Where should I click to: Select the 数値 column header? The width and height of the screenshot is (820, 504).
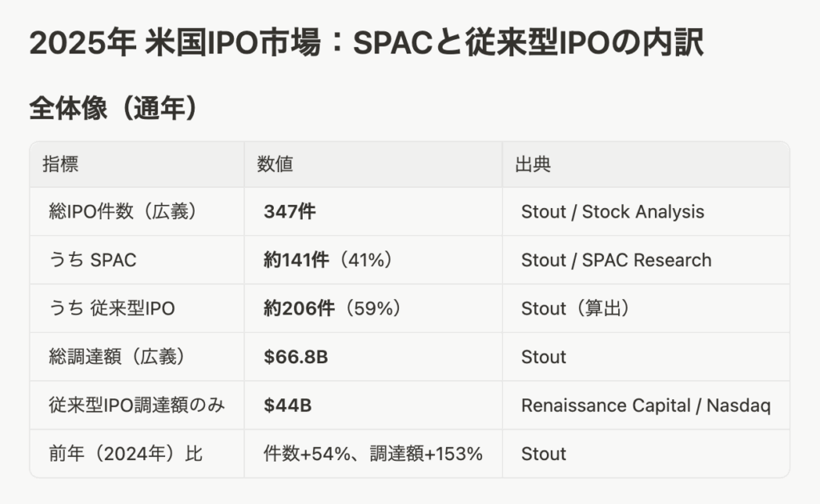point(275,165)
